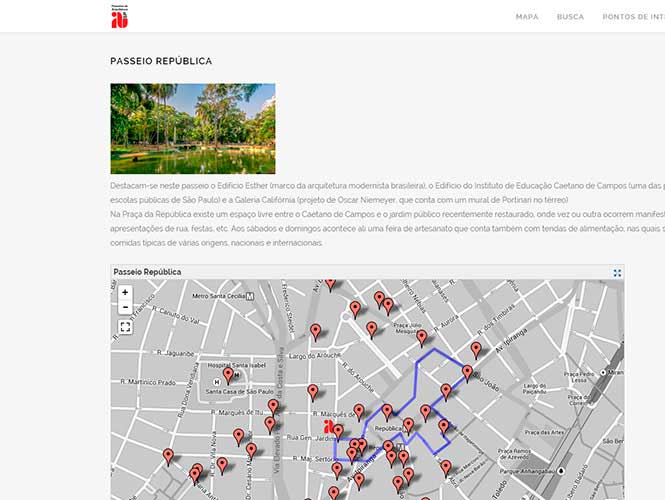The image size is (665, 500).
Task: Open the MAPA menu item
Action: coord(527,17)
